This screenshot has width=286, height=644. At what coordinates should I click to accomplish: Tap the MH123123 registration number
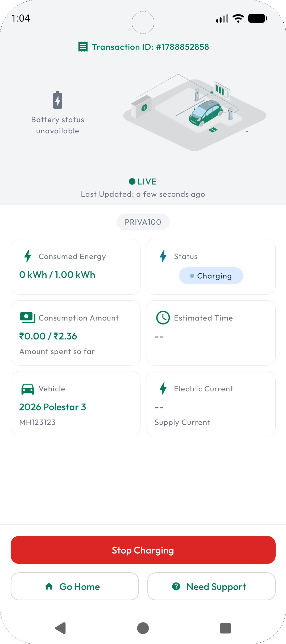[38, 422]
